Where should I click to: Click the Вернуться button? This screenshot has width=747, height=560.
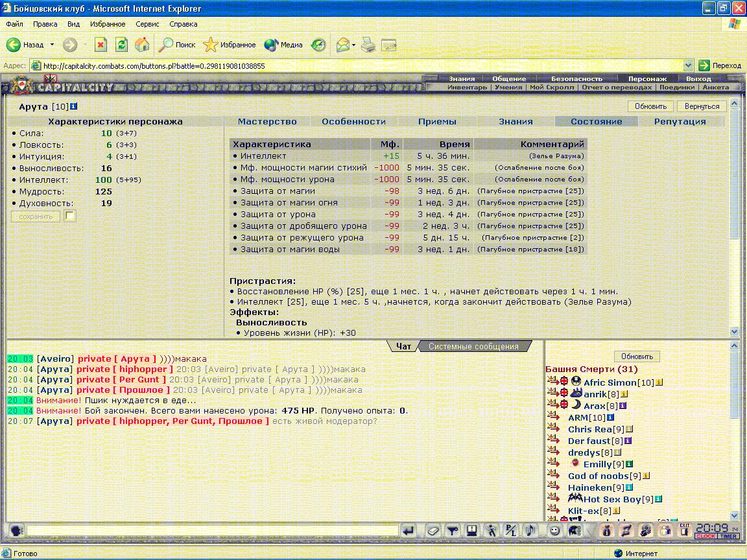702,106
